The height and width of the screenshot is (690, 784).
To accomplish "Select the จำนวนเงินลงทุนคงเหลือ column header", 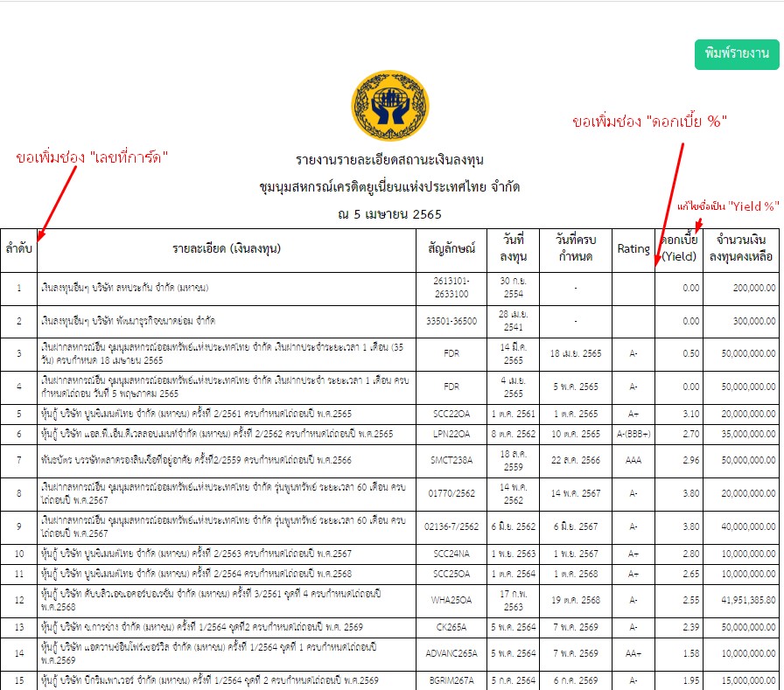I will click(741, 248).
